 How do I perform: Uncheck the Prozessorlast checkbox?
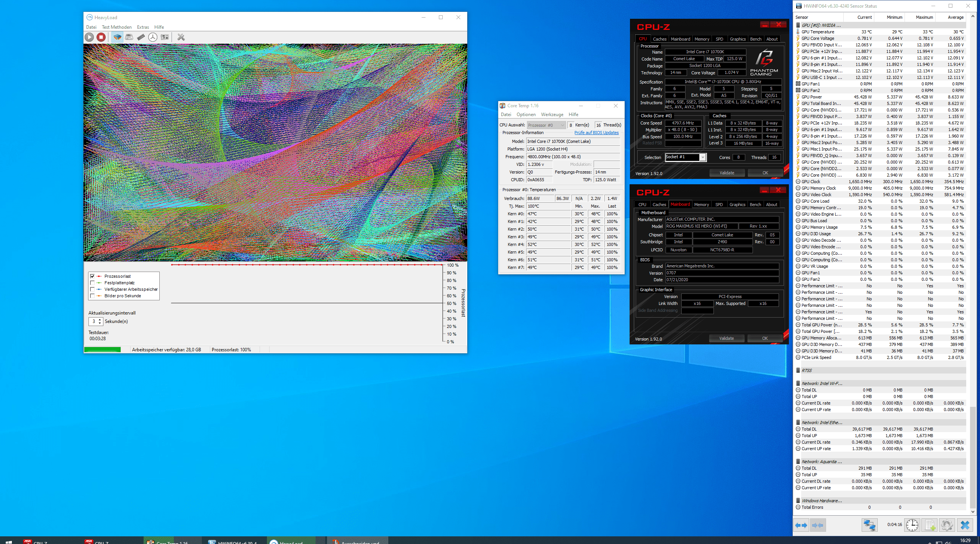[x=92, y=276]
